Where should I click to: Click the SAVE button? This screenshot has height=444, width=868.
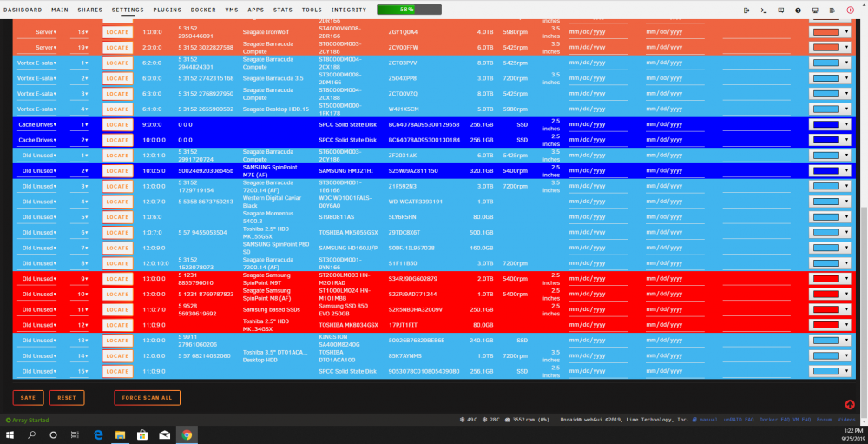[x=28, y=398]
